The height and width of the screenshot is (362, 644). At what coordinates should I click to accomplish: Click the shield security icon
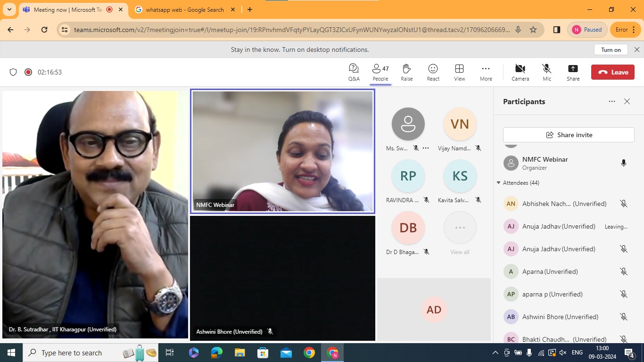[x=13, y=72]
